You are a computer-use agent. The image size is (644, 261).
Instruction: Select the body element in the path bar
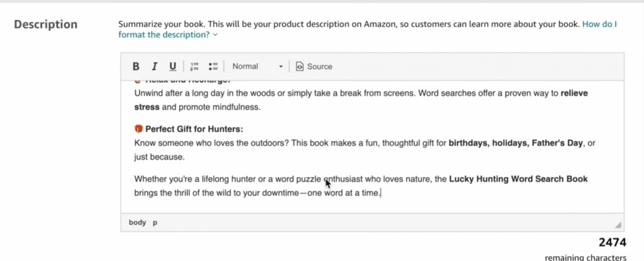point(137,222)
